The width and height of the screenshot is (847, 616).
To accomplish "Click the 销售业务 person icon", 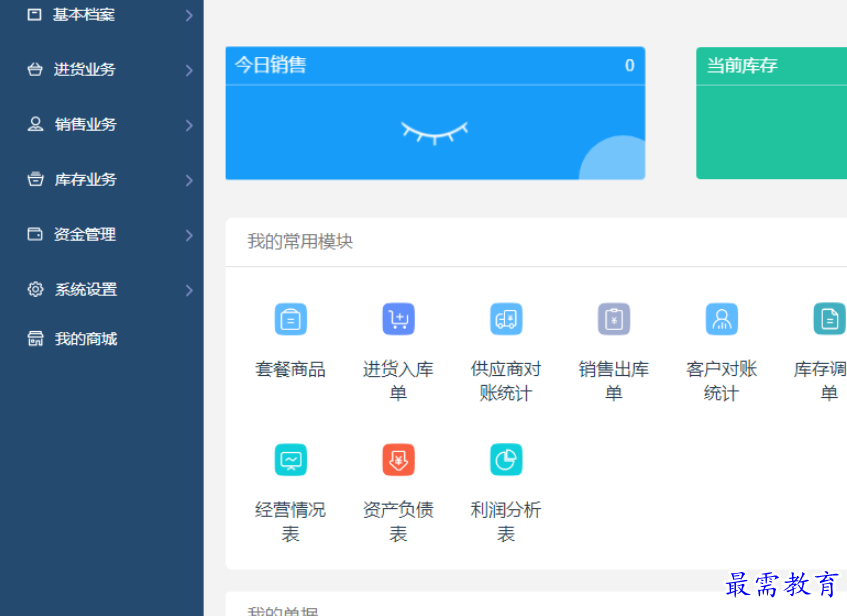I will click(35, 124).
